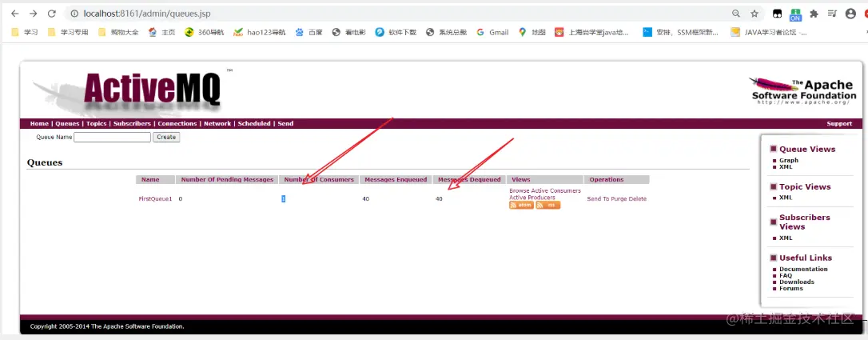
Task: Bookmark this page with the star icon
Action: point(754,14)
